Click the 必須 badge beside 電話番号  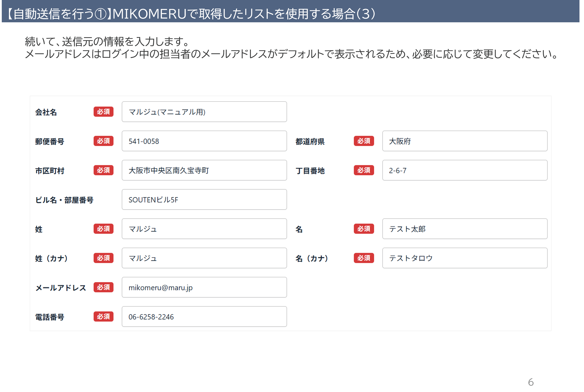click(x=103, y=317)
